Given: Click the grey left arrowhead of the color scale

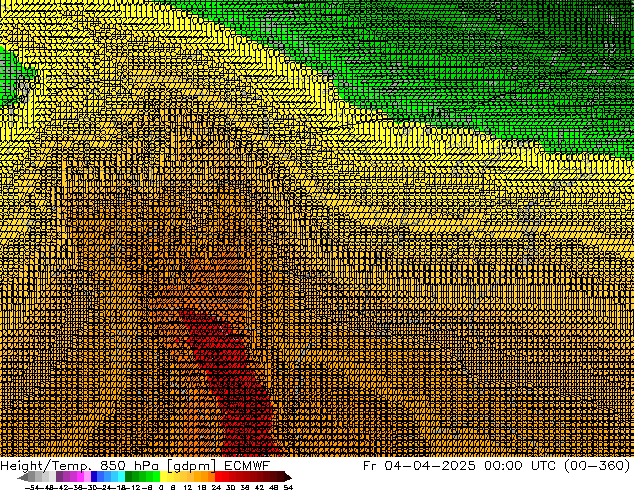Looking at the screenshot, I should (x=23, y=477).
